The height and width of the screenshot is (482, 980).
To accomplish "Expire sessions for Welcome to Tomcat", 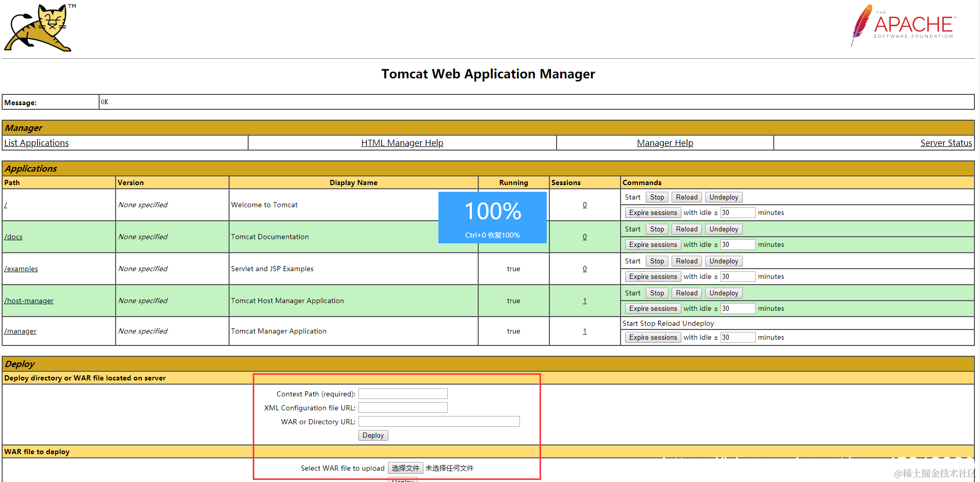I will tap(653, 212).
